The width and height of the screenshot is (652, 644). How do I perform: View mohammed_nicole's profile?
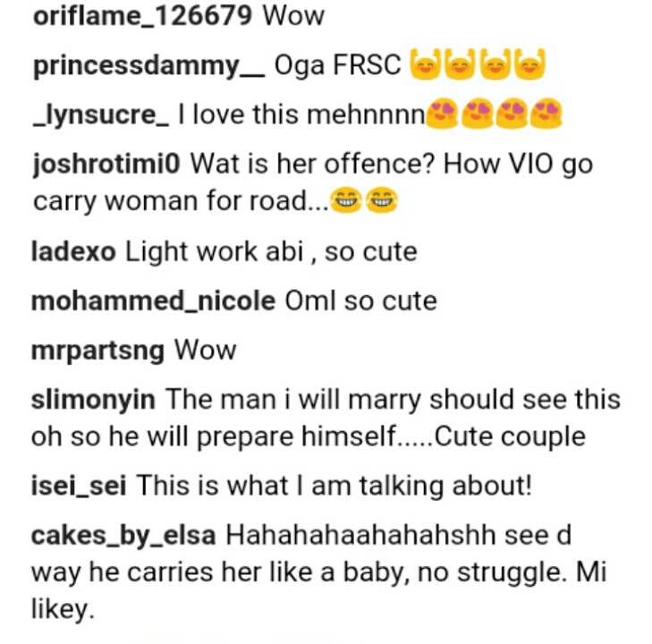coord(153,301)
